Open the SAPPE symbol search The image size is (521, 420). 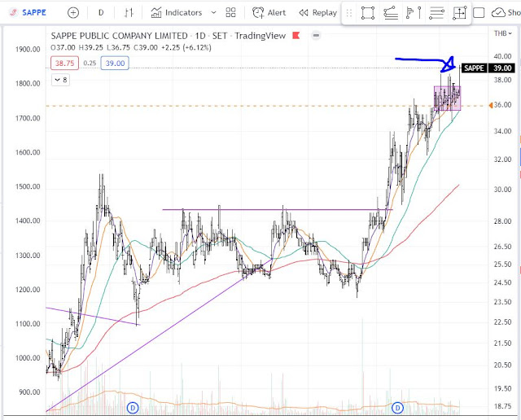(x=28, y=13)
